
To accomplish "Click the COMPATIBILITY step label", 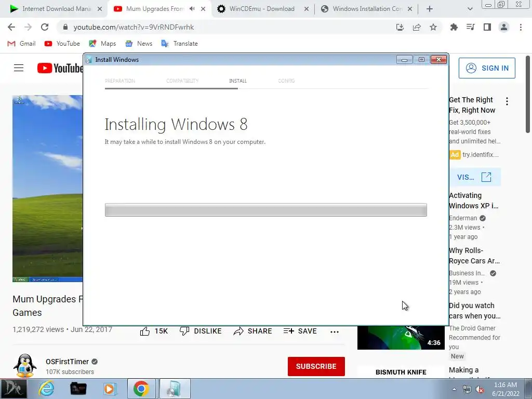I will (182, 81).
